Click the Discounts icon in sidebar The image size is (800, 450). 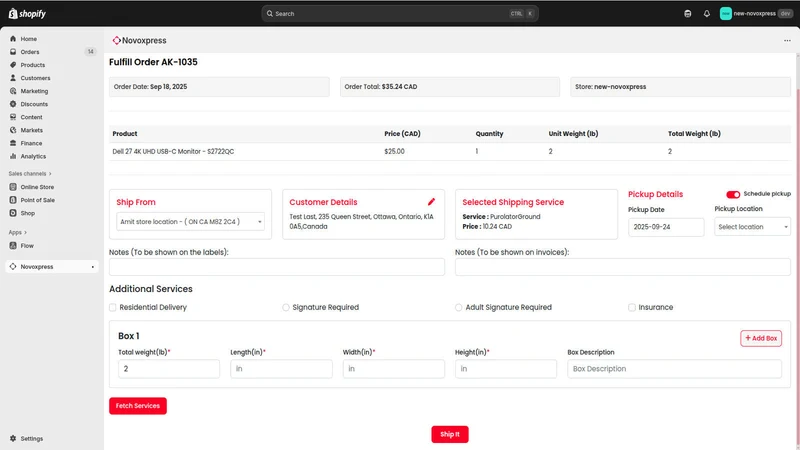click(13, 104)
